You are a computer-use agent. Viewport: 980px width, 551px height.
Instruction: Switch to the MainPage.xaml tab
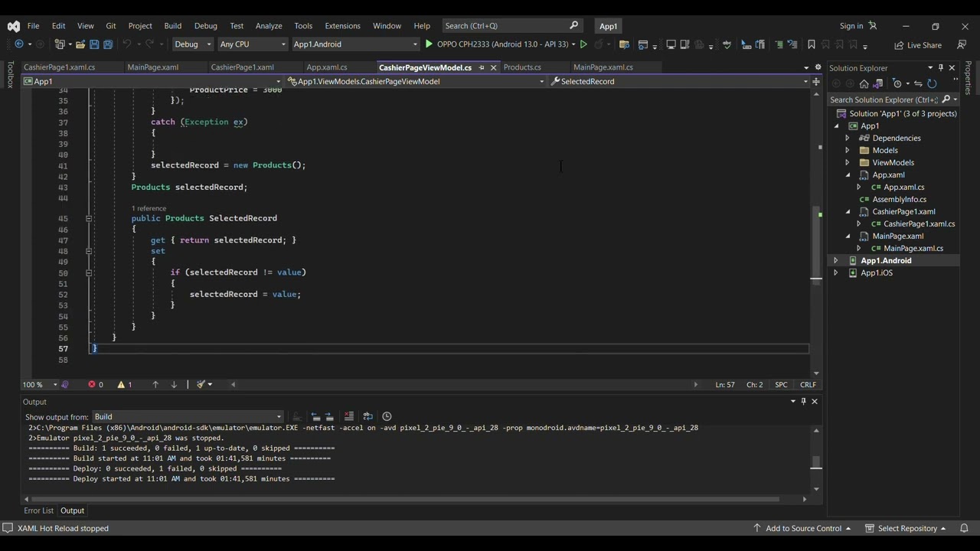pyautogui.click(x=153, y=67)
